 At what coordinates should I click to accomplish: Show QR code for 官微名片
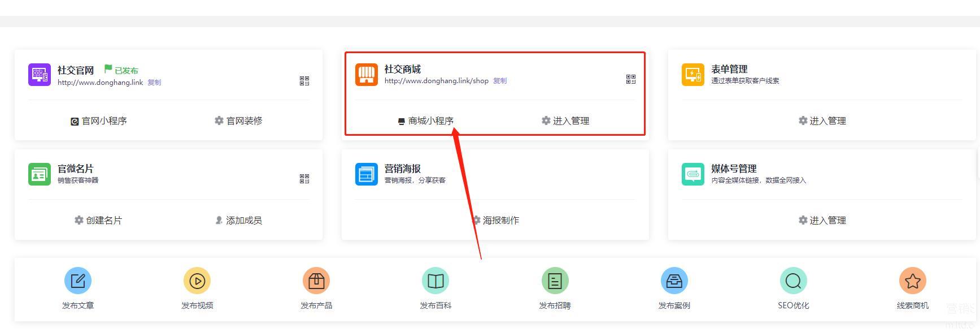[x=304, y=179]
